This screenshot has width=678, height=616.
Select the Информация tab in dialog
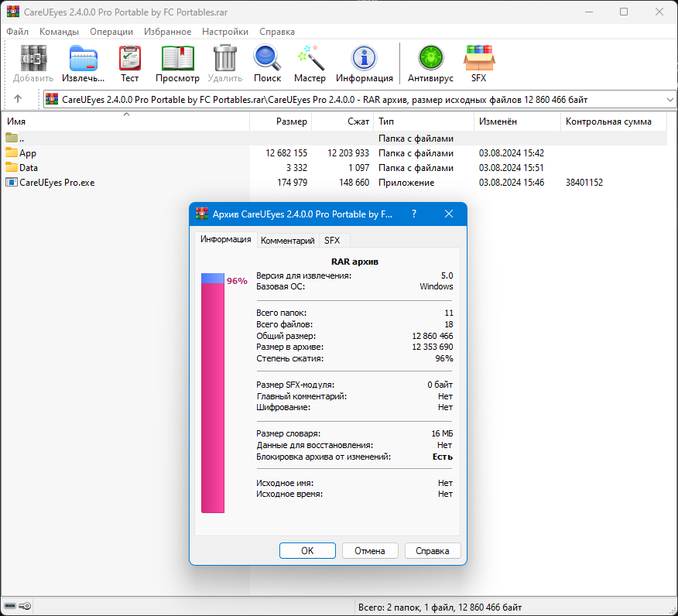(x=226, y=239)
